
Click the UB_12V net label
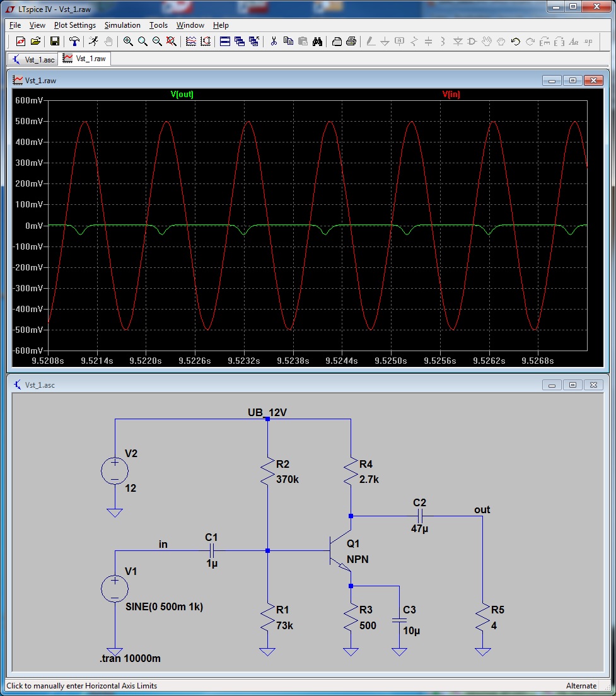[x=267, y=412]
